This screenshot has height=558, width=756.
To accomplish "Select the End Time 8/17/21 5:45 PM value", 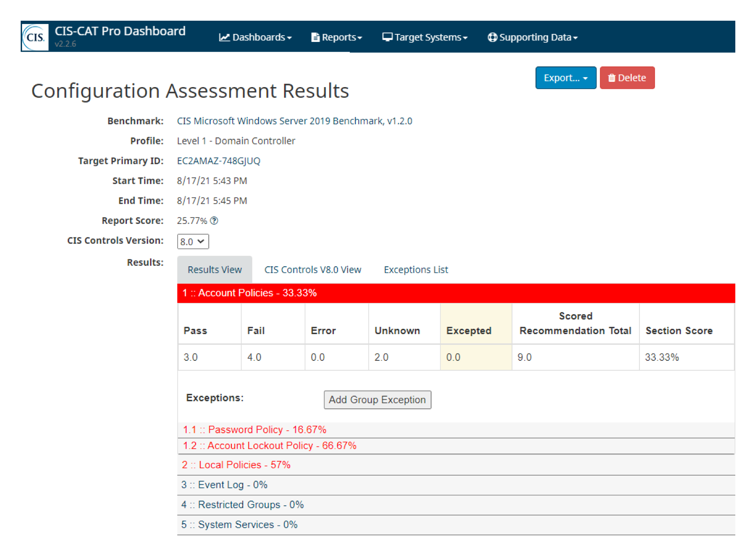I will click(212, 200).
